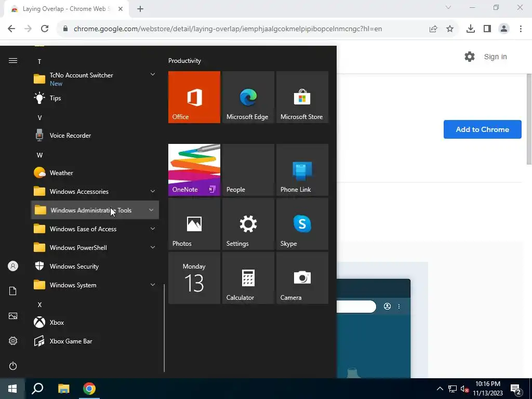Show hidden system tray icons
The width and height of the screenshot is (532, 399).
(x=440, y=389)
